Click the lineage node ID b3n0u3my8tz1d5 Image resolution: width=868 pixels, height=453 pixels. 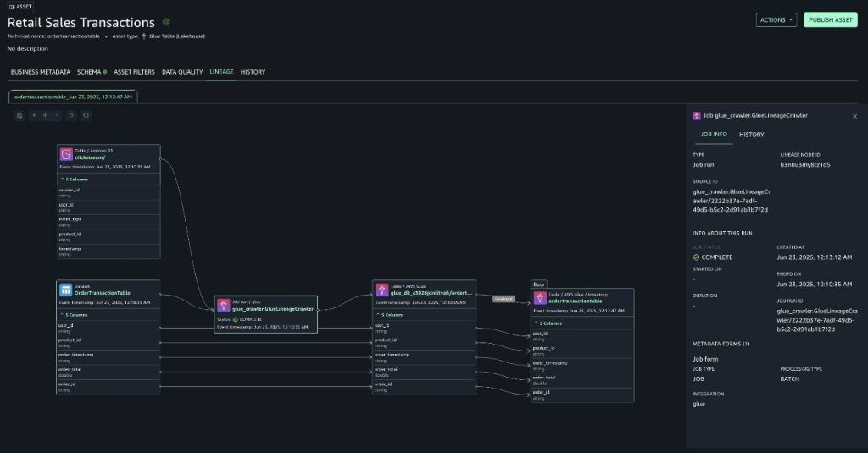(x=805, y=165)
